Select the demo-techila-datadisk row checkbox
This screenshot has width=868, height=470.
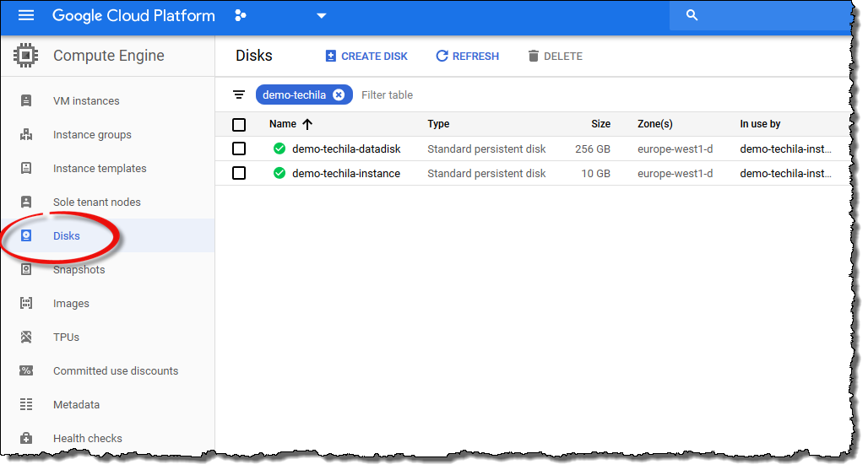239,149
